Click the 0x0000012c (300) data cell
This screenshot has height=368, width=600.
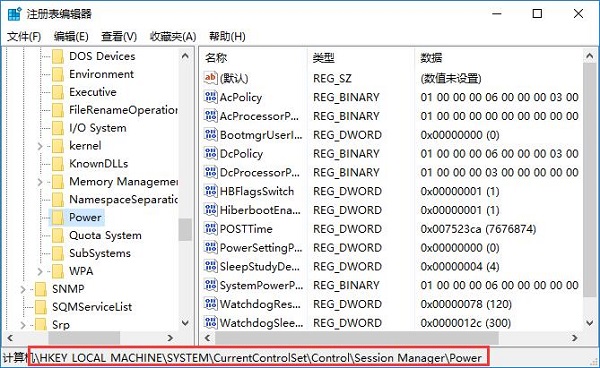point(465,323)
